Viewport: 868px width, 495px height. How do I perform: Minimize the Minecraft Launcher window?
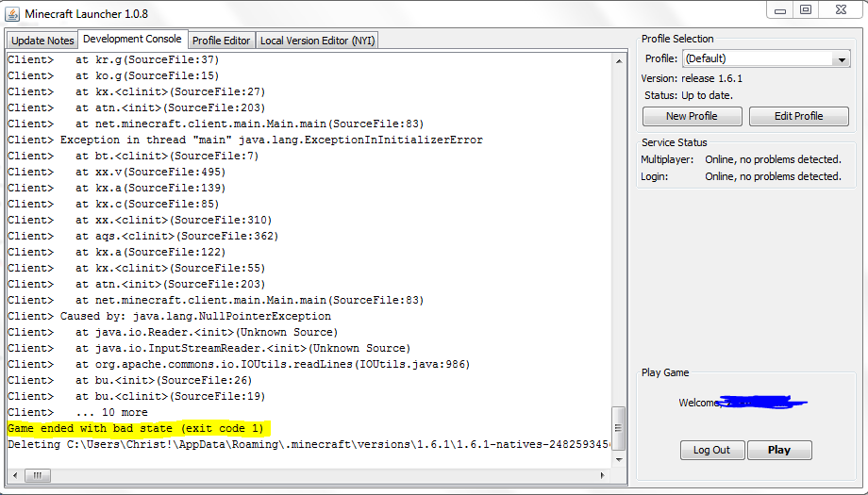[780, 10]
